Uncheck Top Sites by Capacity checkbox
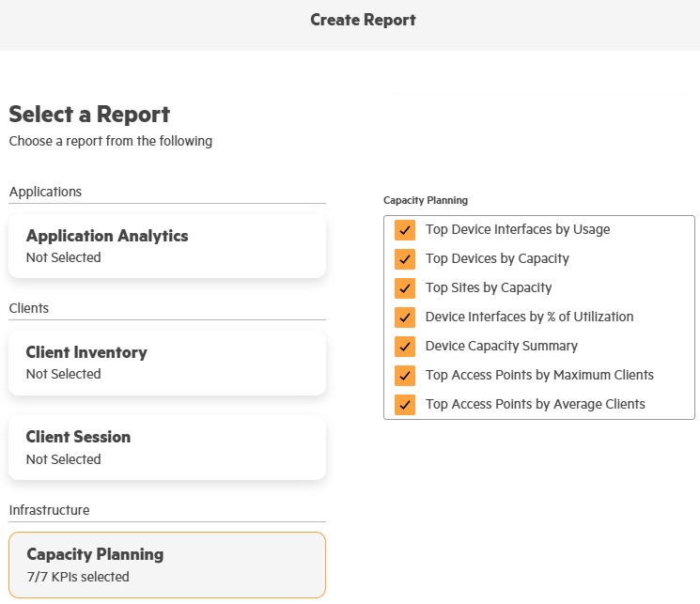This screenshot has height=604, width=700. pyautogui.click(x=405, y=288)
